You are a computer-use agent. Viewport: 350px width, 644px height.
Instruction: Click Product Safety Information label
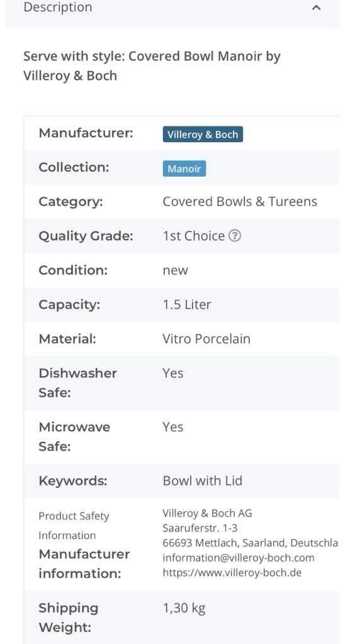(74, 526)
